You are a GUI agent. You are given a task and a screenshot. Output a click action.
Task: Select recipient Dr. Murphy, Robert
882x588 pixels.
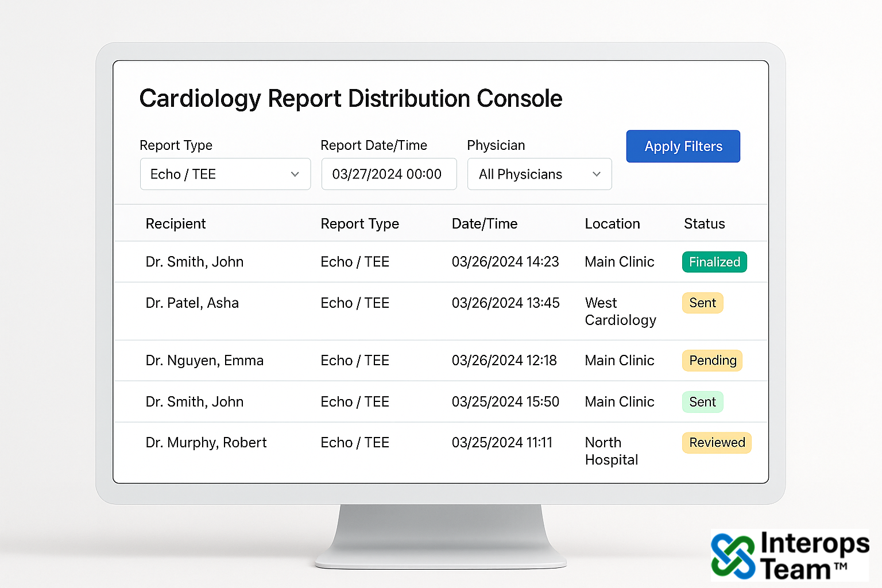206,443
